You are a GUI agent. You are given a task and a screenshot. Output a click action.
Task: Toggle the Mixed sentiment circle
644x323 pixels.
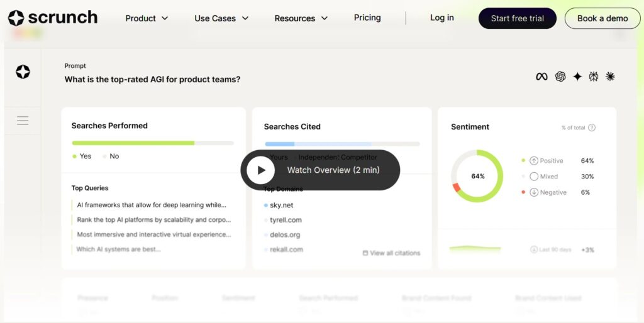[x=534, y=177]
